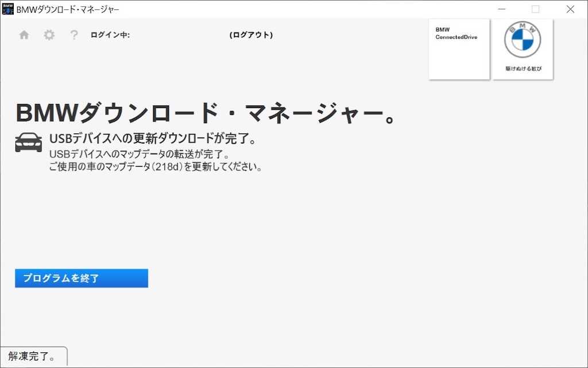Log out via the ログアウト link

click(251, 34)
